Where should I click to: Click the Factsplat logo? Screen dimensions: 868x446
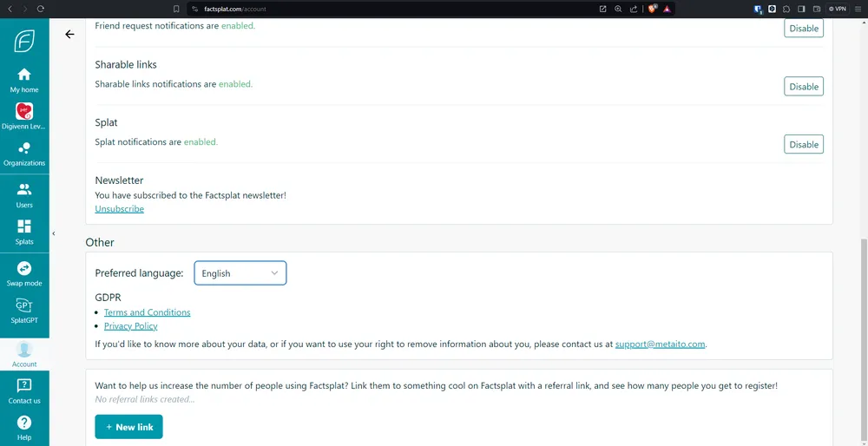(24, 41)
